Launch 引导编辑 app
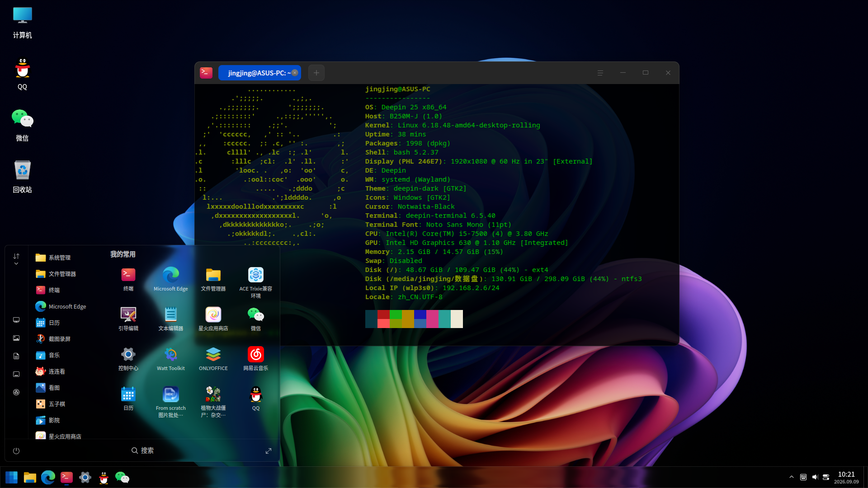 (x=128, y=319)
